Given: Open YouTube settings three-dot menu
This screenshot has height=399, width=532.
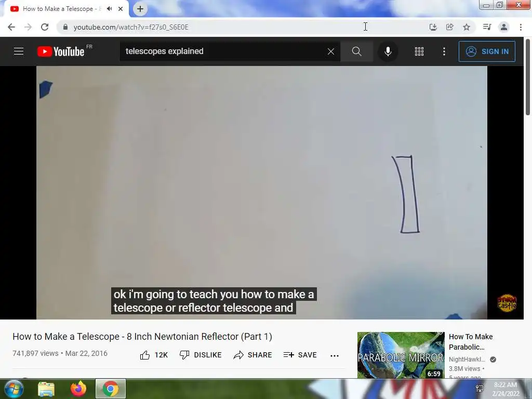Looking at the screenshot, I should (x=444, y=51).
